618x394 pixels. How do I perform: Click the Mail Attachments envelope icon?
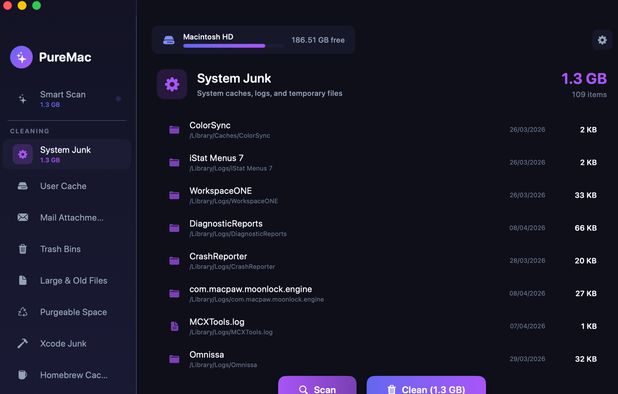(x=23, y=217)
